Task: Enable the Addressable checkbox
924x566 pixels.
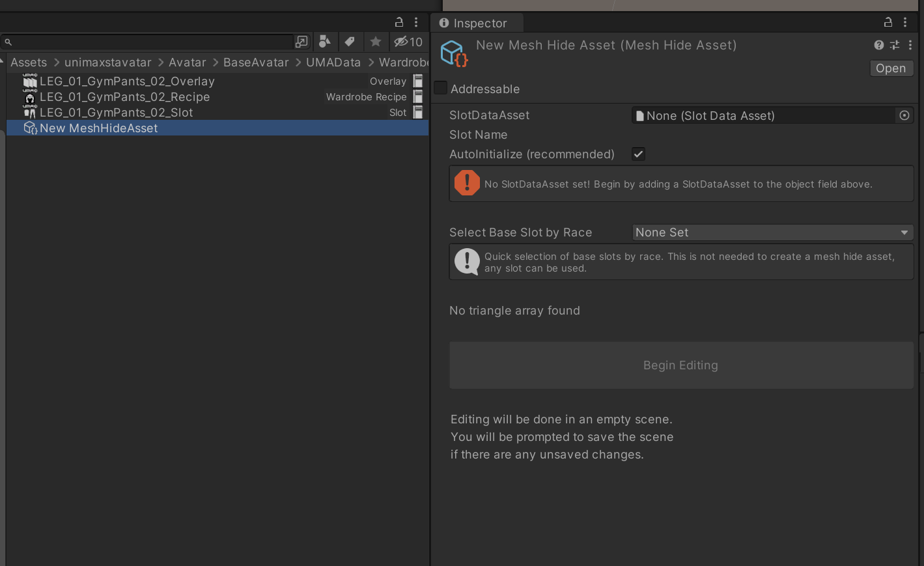Action: click(441, 88)
